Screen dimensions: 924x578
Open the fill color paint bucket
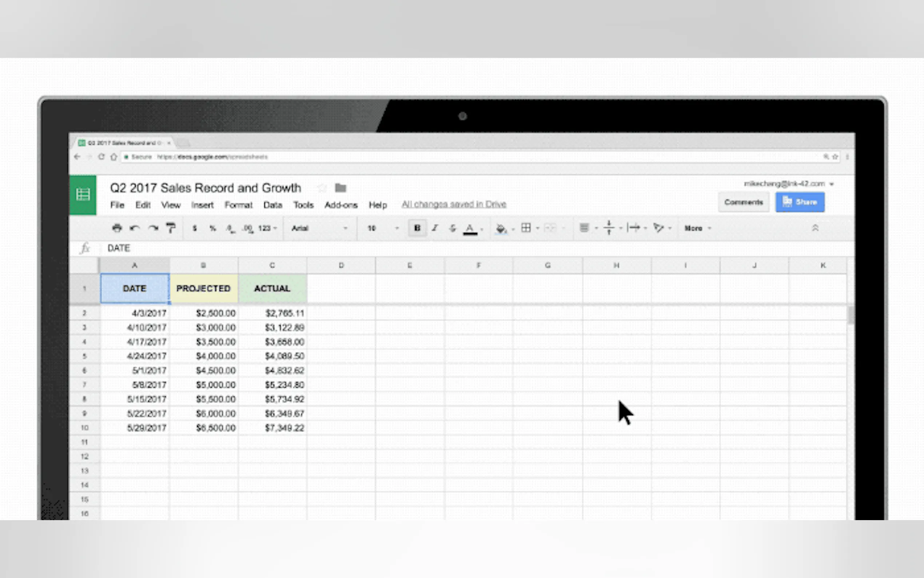[x=501, y=229]
